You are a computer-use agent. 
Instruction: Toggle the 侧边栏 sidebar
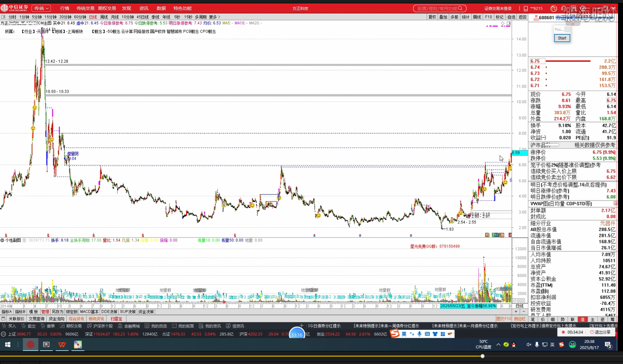pos(520,319)
